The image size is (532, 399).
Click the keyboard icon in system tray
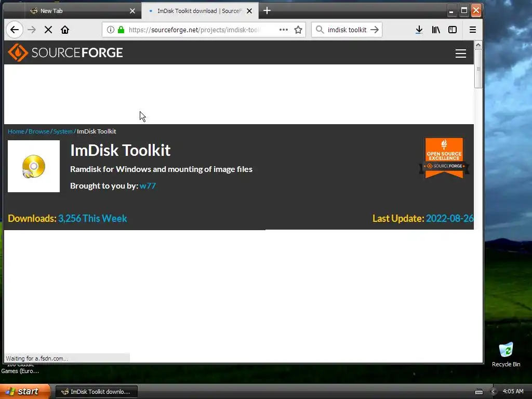click(478, 392)
